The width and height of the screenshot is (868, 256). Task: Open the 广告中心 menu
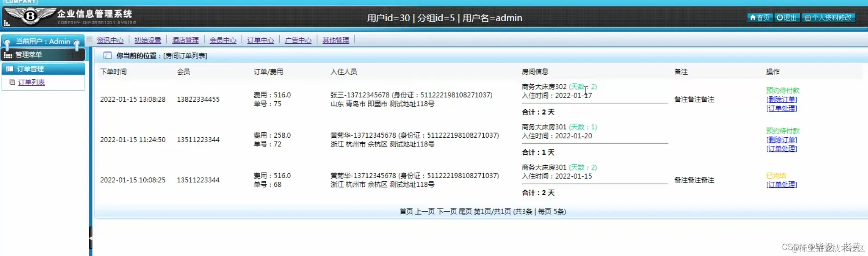pyautogui.click(x=298, y=40)
